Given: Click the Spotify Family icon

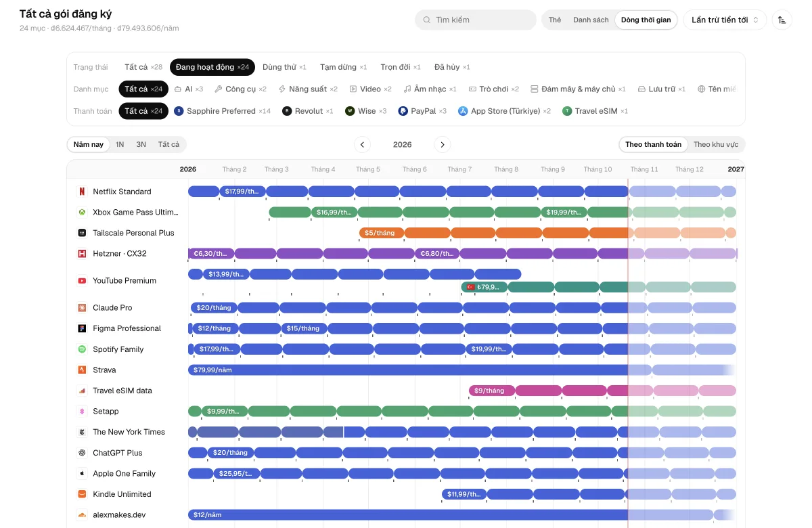Looking at the screenshot, I should (82, 349).
